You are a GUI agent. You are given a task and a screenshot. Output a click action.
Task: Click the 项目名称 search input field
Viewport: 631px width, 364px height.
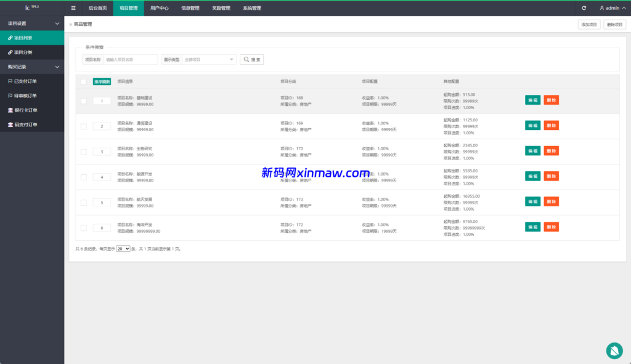click(x=131, y=59)
